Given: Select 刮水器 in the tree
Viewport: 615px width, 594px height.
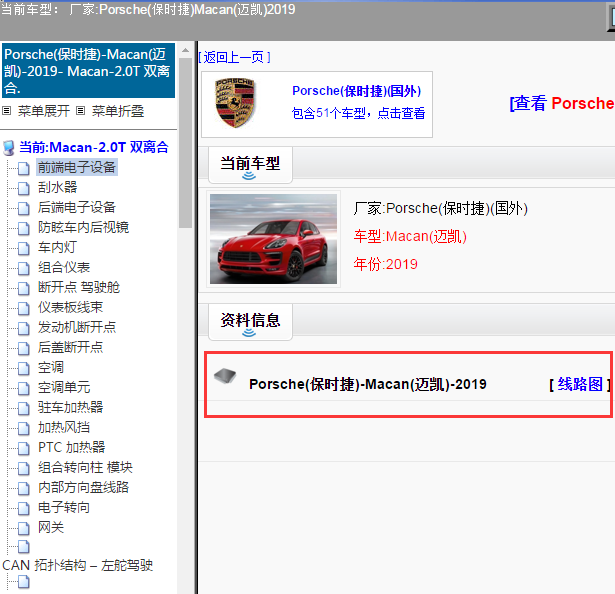Looking at the screenshot, I should (58, 187).
